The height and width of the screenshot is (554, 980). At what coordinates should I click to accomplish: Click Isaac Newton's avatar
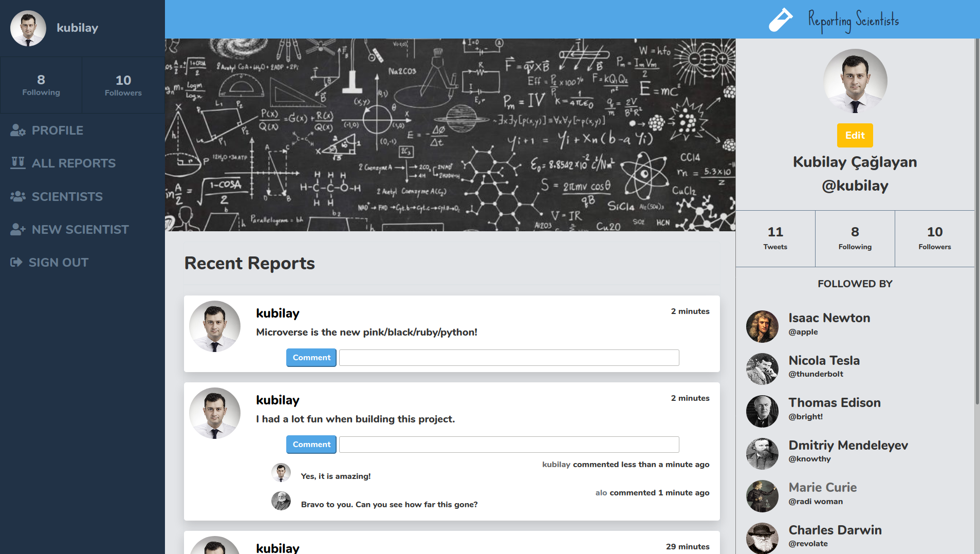[x=762, y=326]
